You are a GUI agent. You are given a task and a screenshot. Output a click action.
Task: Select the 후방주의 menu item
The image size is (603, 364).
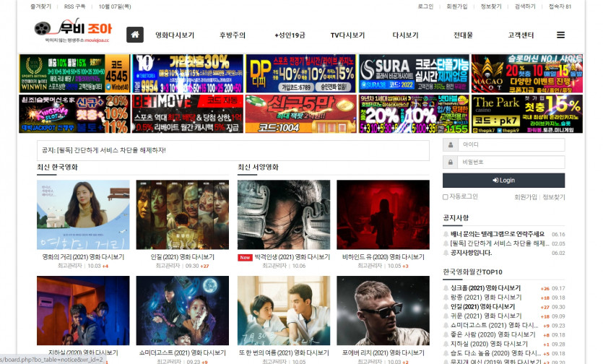pyautogui.click(x=233, y=35)
